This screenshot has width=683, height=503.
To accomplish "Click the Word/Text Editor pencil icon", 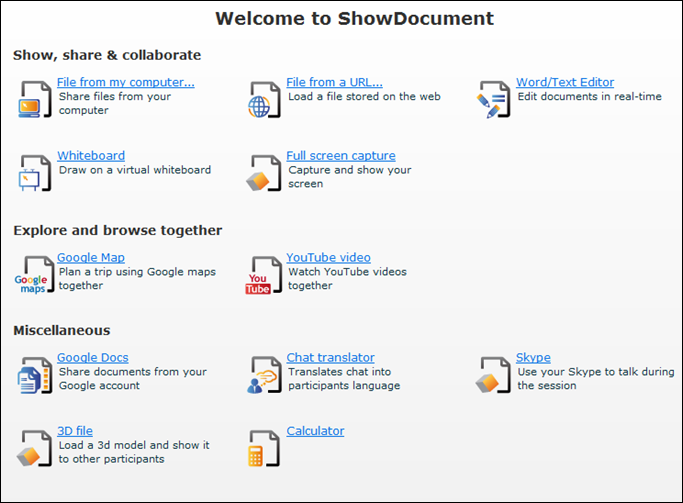I will click(x=494, y=100).
